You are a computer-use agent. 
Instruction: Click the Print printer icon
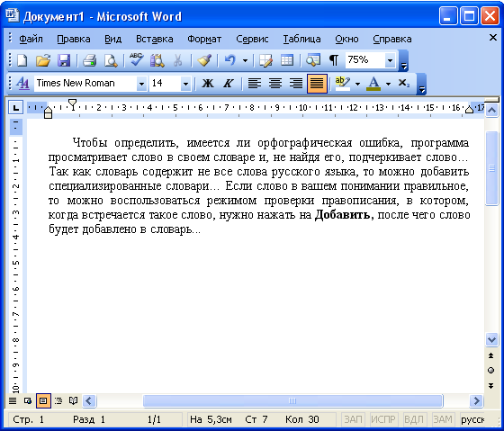coord(90,60)
